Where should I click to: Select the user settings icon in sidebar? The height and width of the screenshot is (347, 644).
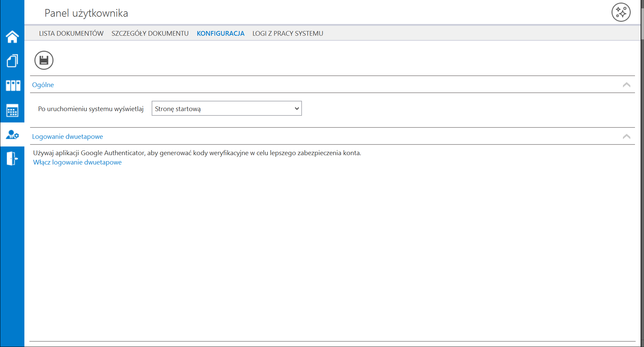(12, 134)
